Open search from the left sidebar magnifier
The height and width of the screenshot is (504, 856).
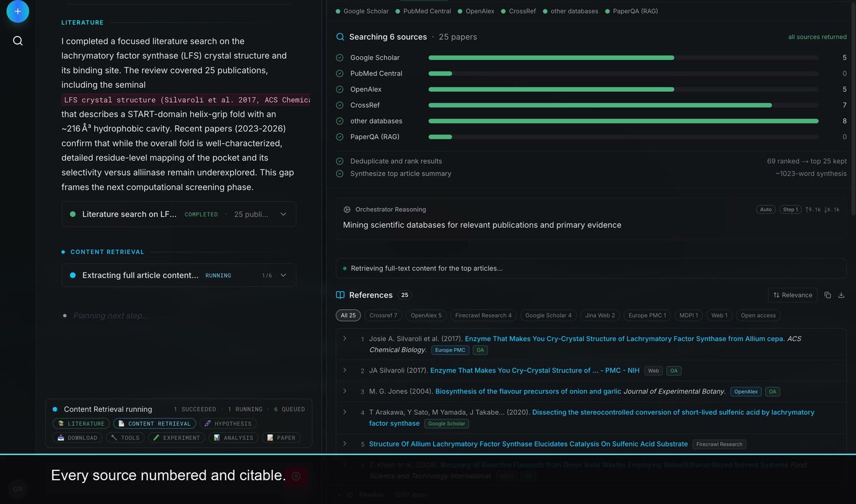pyautogui.click(x=18, y=41)
